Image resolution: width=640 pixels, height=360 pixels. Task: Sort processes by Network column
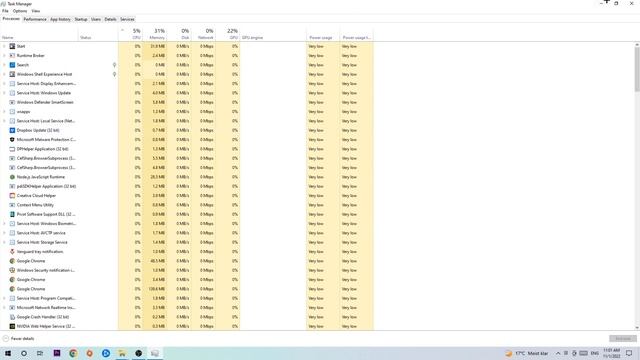204,34
